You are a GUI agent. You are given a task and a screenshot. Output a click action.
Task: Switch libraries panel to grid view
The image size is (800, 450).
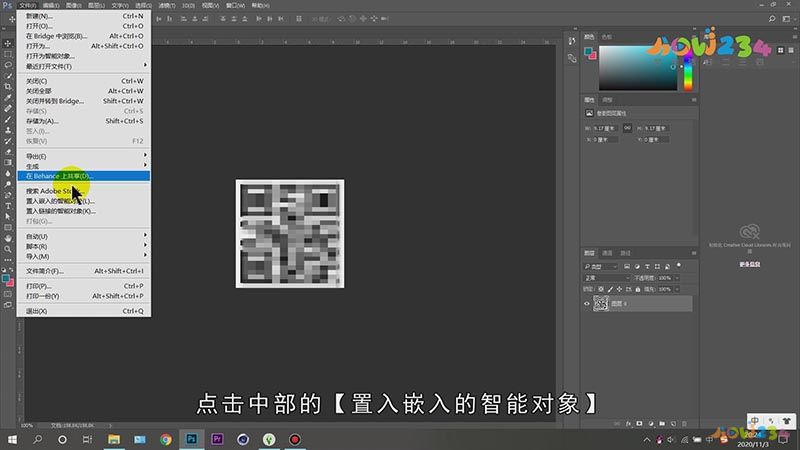(x=781, y=50)
